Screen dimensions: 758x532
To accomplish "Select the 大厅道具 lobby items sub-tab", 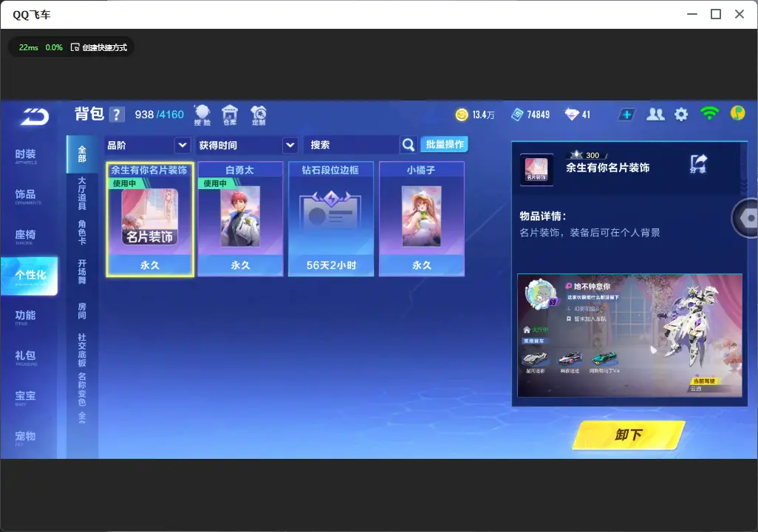I will (x=82, y=193).
